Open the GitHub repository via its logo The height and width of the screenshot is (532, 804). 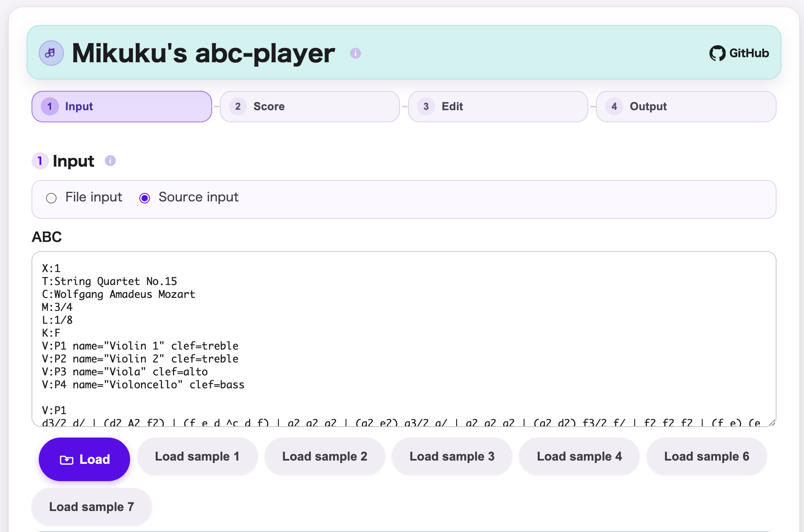pyautogui.click(x=718, y=53)
